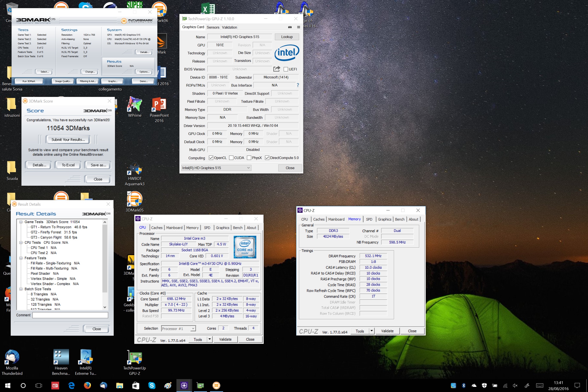
Task: Open the GPU-Z hamburger menu icon
Action: (x=299, y=27)
